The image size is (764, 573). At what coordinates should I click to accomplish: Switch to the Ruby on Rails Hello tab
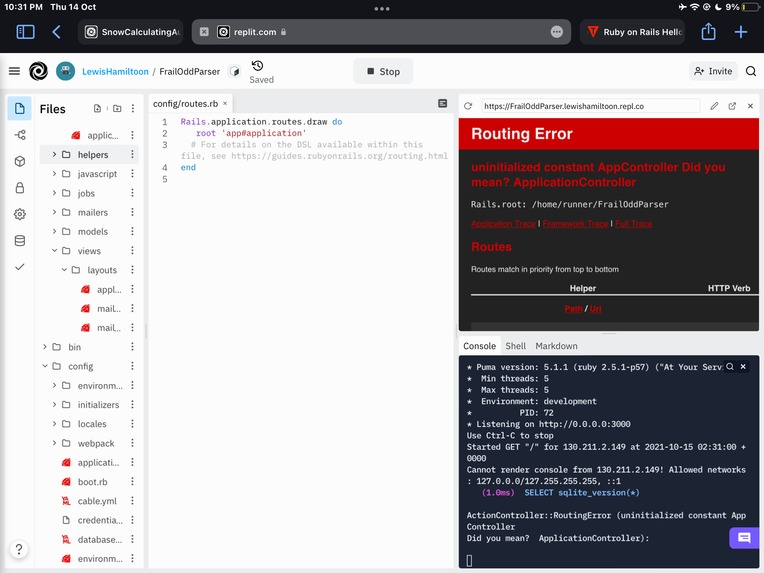(632, 32)
